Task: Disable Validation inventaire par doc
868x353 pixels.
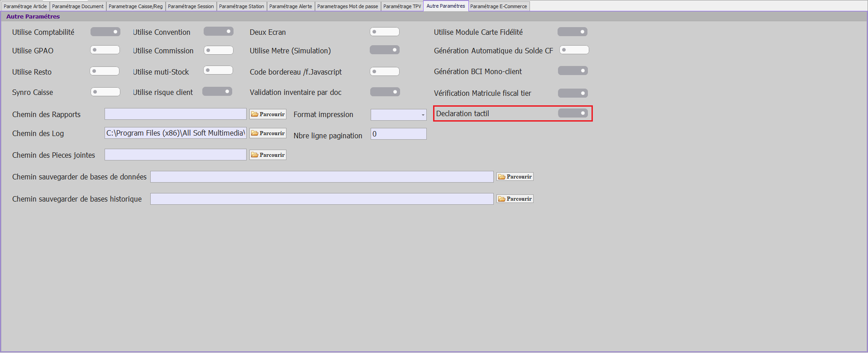Action: 385,92
